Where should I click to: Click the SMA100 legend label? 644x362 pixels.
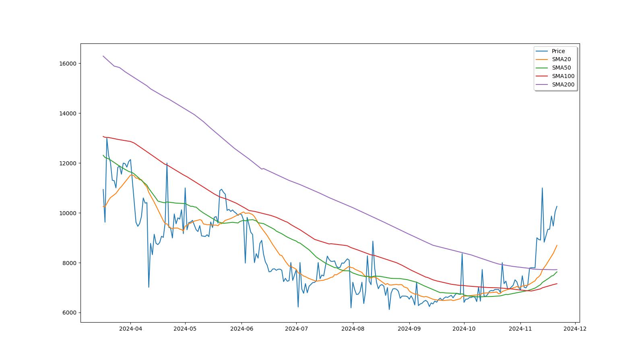563,76
